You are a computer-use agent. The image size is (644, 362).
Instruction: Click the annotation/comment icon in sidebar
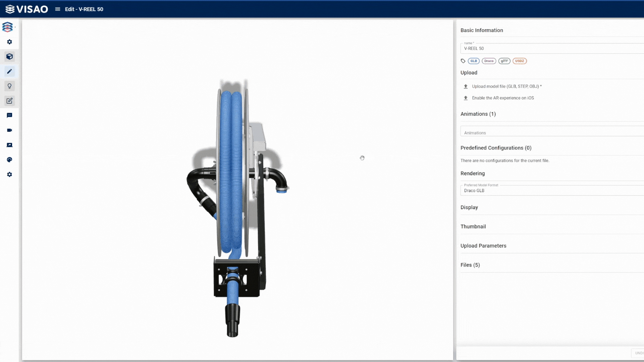click(x=9, y=115)
